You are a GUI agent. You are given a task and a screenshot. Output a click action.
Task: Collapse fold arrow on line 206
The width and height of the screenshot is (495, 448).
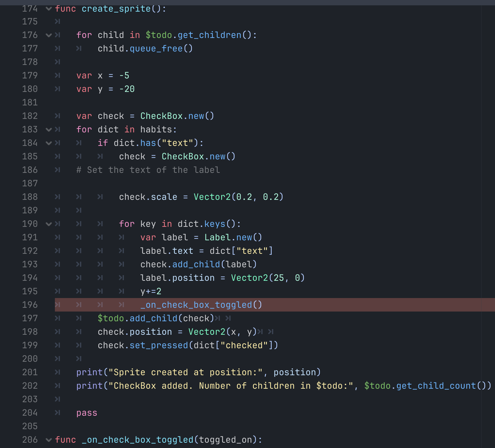49,440
